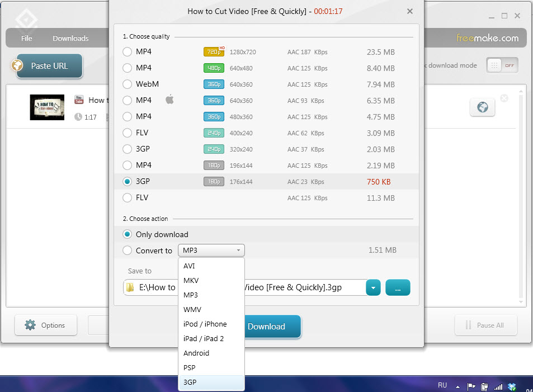Click the power plug tray icon
533x392 pixels.
[x=484, y=386]
